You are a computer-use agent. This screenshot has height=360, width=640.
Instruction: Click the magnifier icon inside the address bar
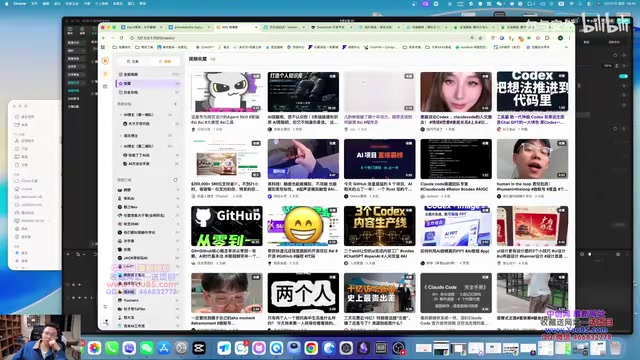click(472, 38)
